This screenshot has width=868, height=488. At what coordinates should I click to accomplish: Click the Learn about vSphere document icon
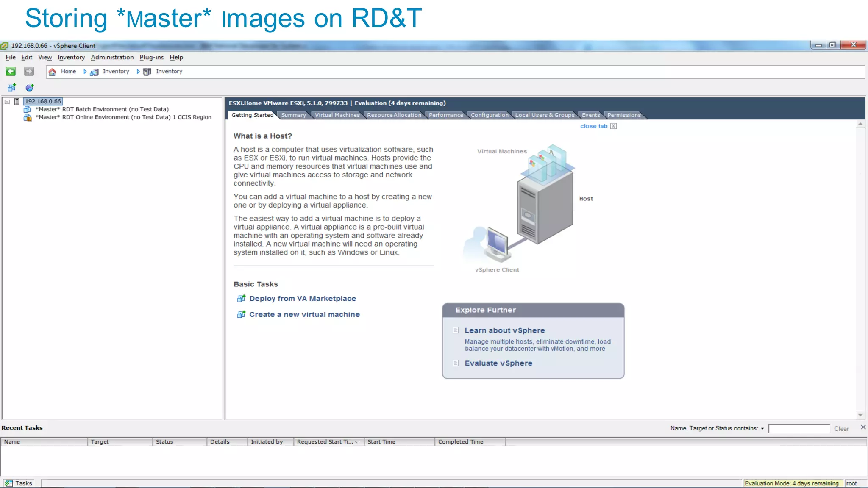pyautogui.click(x=456, y=330)
